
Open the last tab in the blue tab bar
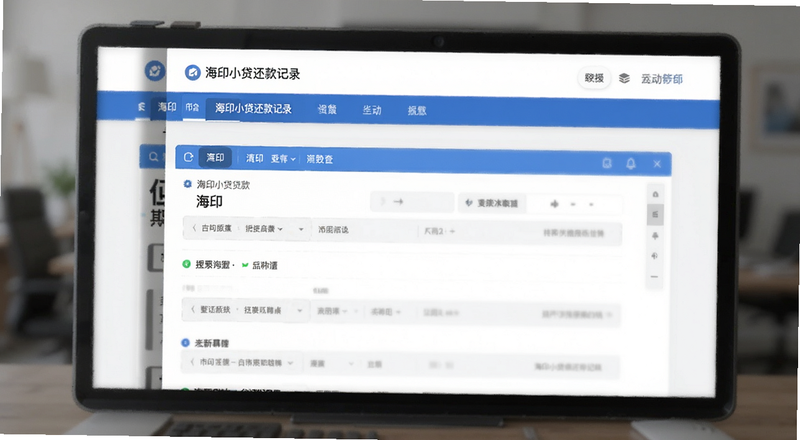coord(417,110)
